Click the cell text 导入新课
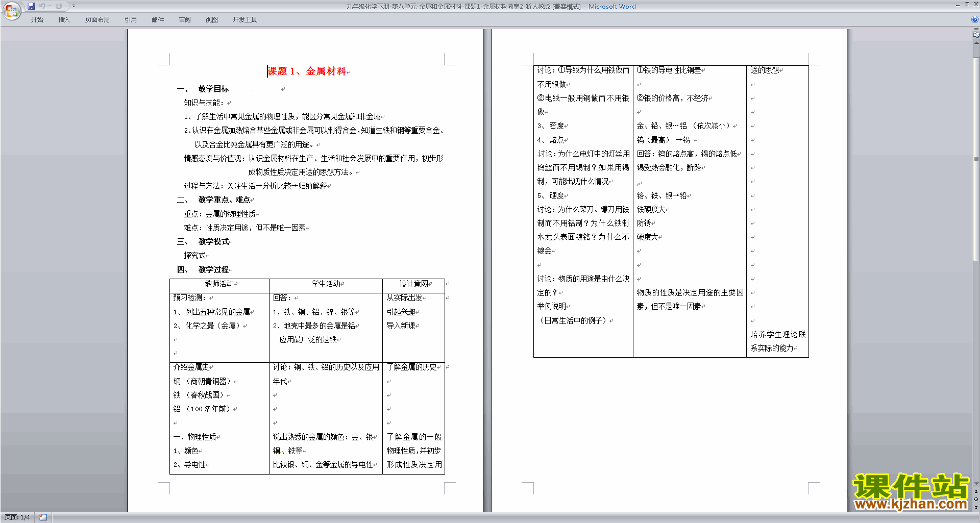Viewport: 980px width, 523px height. (x=401, y=326)
